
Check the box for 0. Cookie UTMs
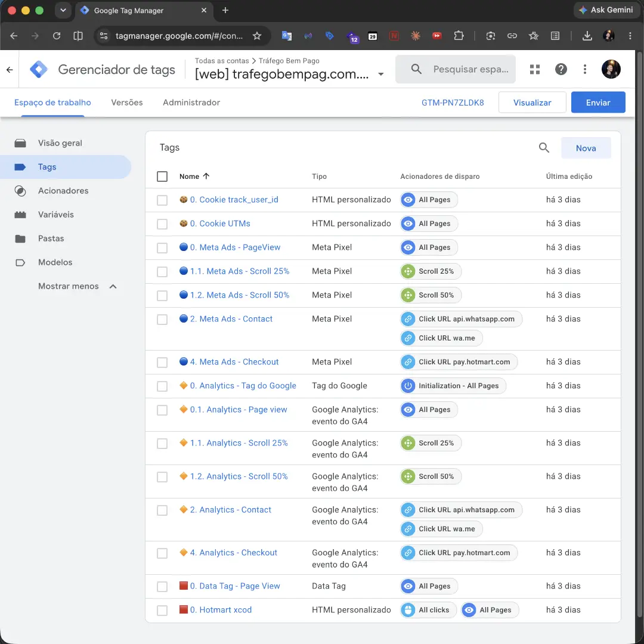click(x=162, y=224)
